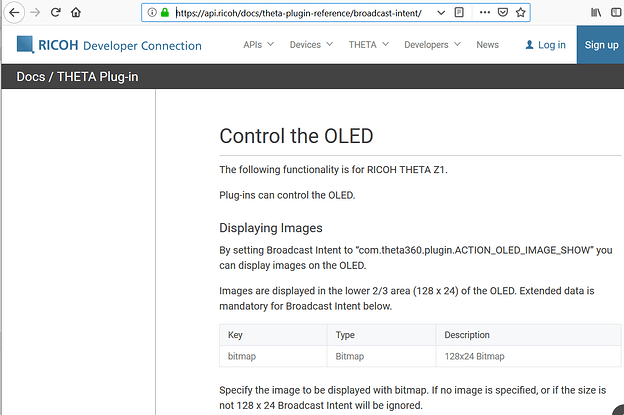Save page to Pocket

click(x=502, y=14)
